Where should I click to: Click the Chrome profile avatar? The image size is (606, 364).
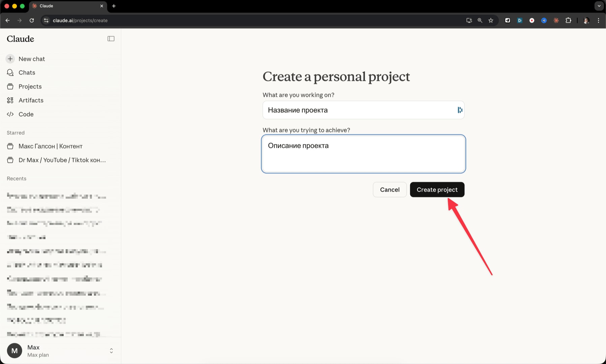(x=586, y=21)
